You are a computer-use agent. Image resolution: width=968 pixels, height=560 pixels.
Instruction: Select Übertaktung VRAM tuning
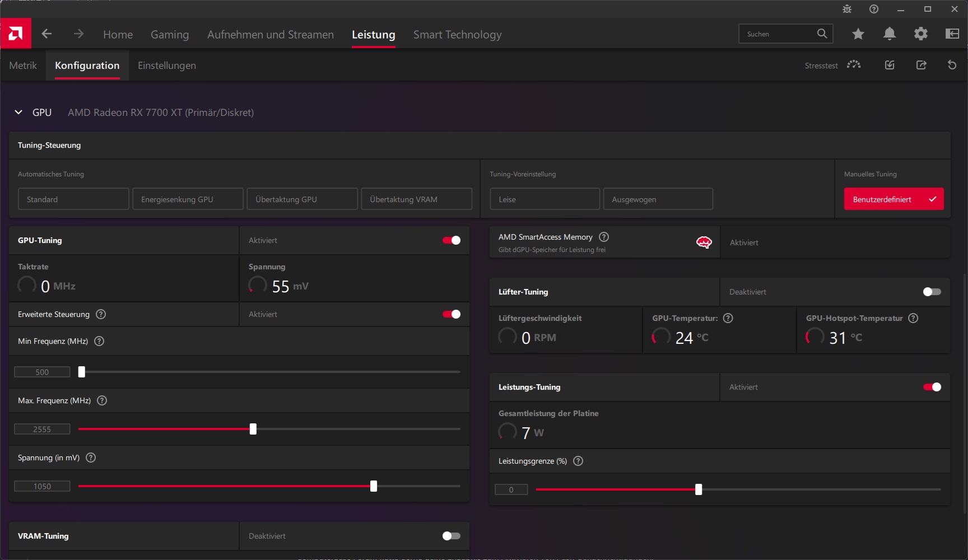(x=416, y=199)
